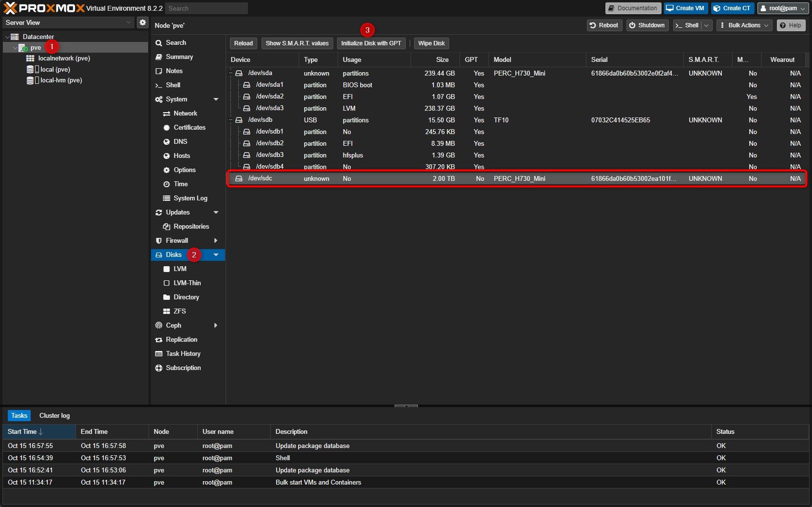Click the Certificates icon in node menu
812x507 pixels.
(x=167, y=128)
